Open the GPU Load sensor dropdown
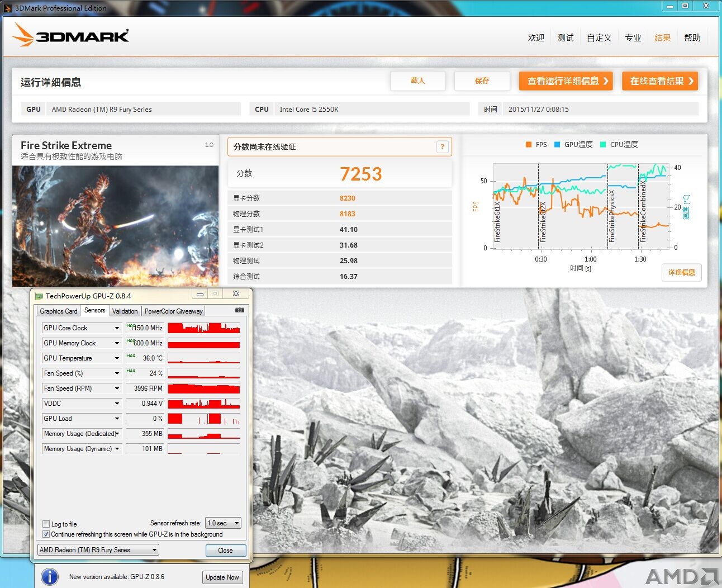Image resolution: width=722 pixels, height=588 pixels. point(117,419)
